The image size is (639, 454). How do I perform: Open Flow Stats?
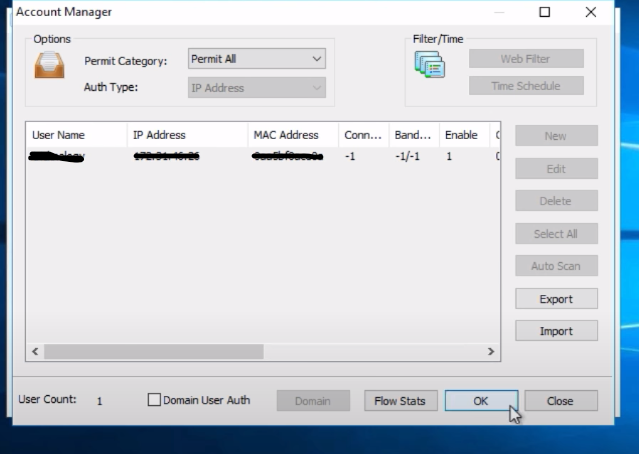coord(401,401)
